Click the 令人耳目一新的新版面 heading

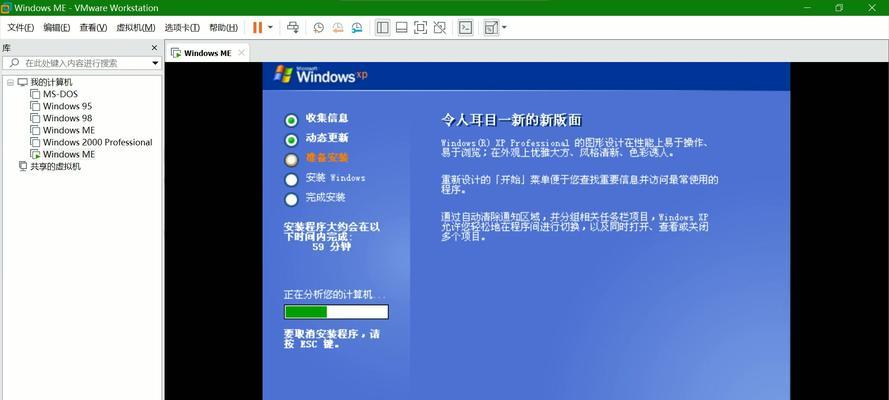coord(511,120)
